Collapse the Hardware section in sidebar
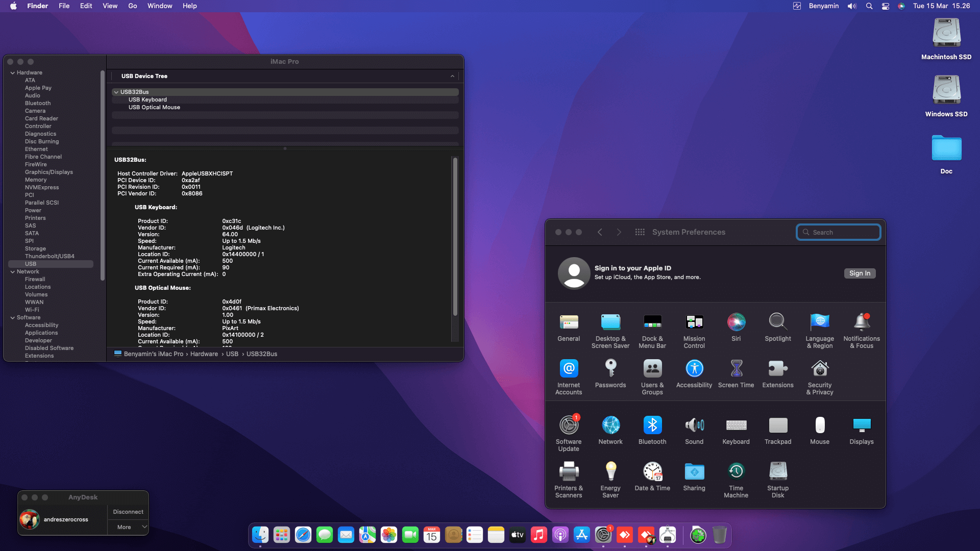980x551 pixels. click(x=13, y=73)
